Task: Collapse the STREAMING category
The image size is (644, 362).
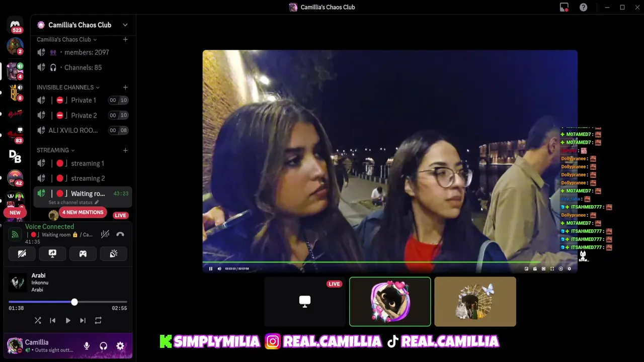Action: (x=55, y=150)
